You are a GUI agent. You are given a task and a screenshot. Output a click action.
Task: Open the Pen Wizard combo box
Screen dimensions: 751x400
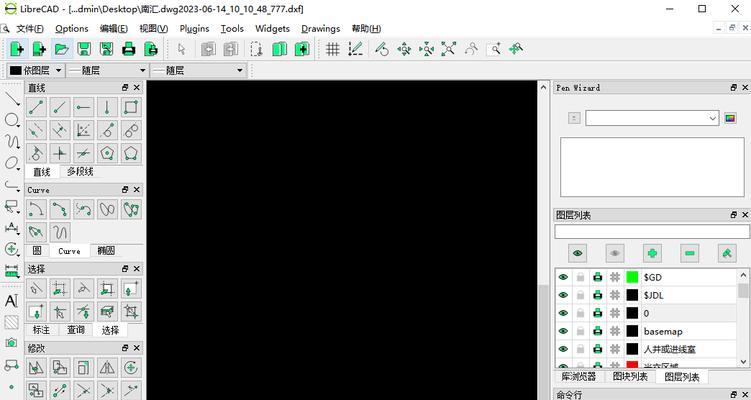[x=652, y=118]
